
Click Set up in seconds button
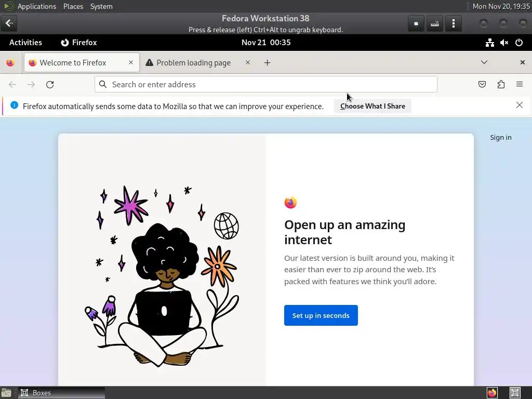pos(321,315)
